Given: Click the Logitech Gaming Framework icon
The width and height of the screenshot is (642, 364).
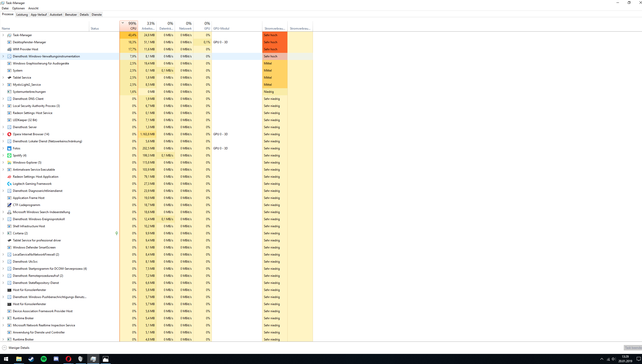Looking at the screenshot, I should (9, 184).
